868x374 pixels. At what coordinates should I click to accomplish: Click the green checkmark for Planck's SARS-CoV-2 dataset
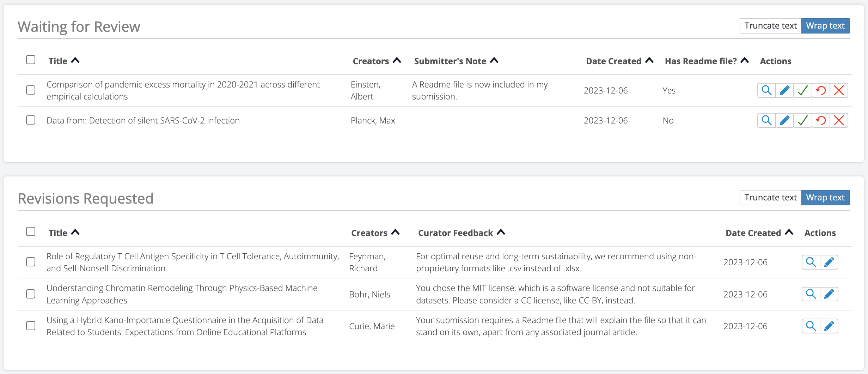(802, 121)
